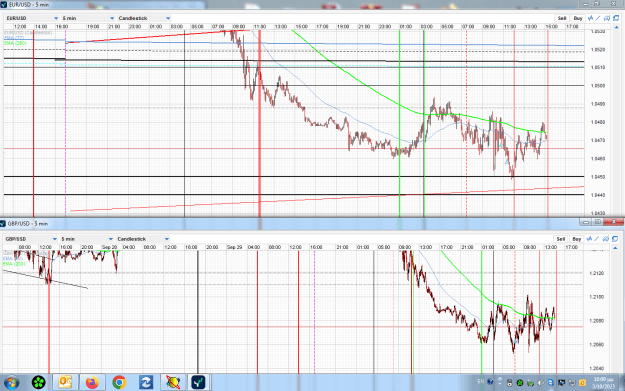Click 1.0450 price label on EUR/USD axis
This screenshot has width=625, height=391.
coord(598,177)
